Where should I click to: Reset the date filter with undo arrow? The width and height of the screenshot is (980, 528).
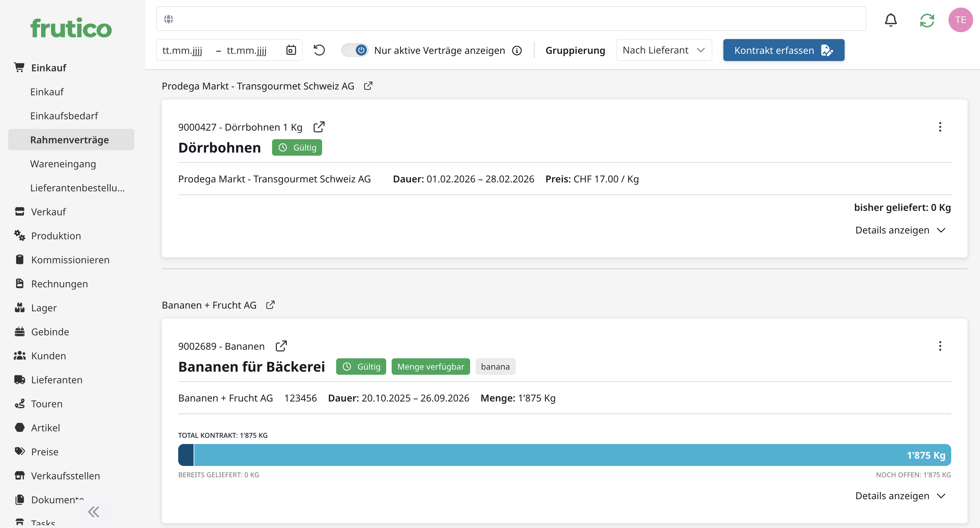(x=319, y=50)
